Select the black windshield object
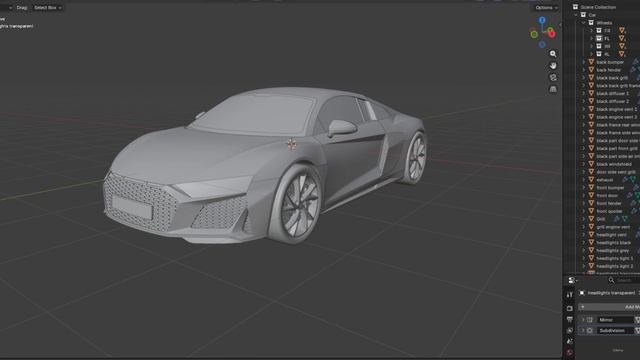The width and height of the screenshot is (640, 360). coord(614,164)
